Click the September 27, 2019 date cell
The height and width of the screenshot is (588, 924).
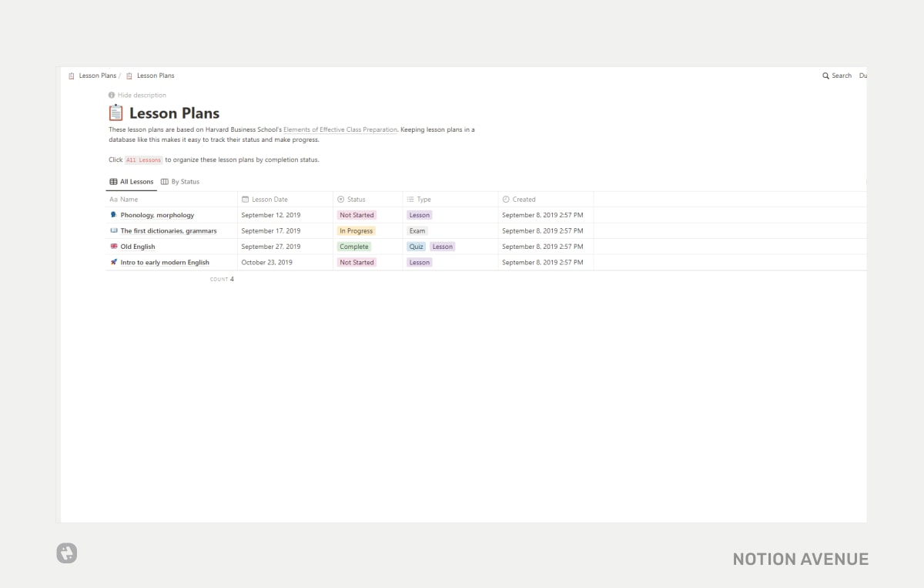(285, 247)
